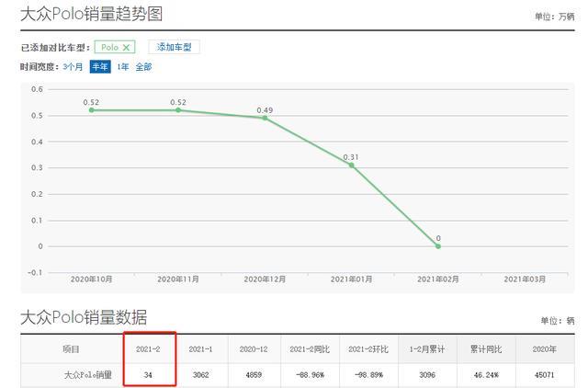588x388 pixels.
Task: Click the 2020年11月 data point on chart
Action: tap(178, 110)
